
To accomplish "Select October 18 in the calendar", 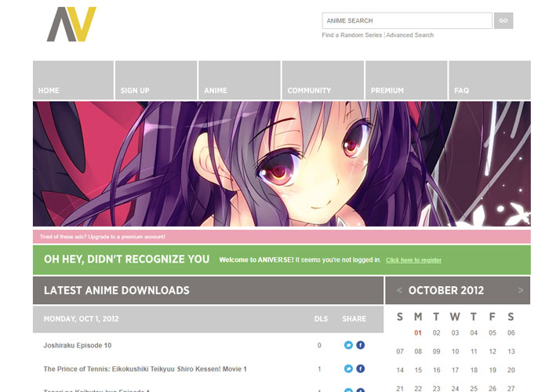I will coord(474,370).
